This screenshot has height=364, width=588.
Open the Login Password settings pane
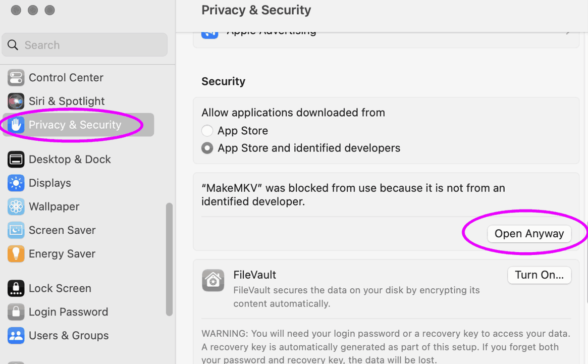tap(68, 312)
